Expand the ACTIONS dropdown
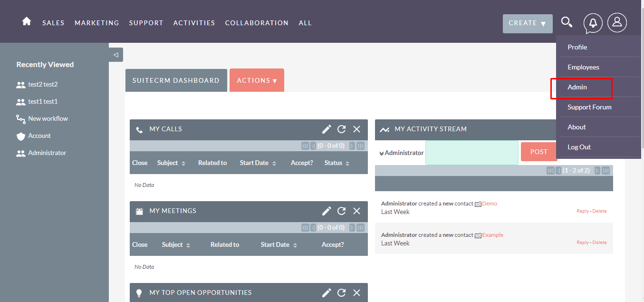The image size is (644, 302). pos(257,80)
